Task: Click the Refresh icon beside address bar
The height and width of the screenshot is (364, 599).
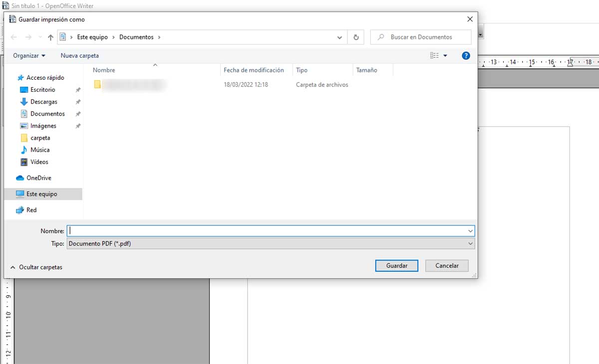Action: coord(356,37)
